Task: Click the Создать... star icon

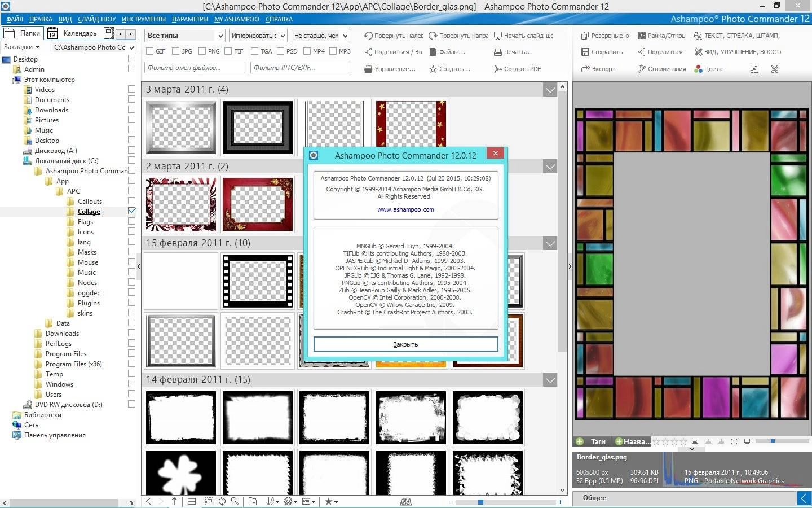Action: click(x=433, y=69)
